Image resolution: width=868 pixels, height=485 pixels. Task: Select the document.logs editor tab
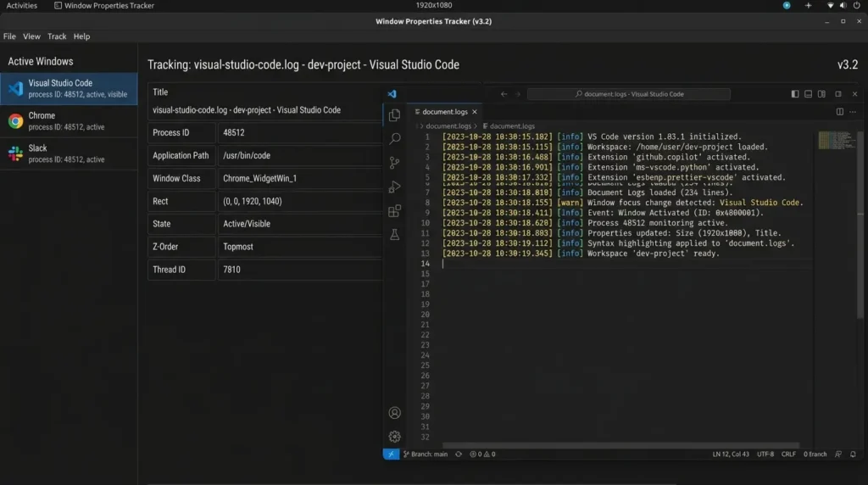tap(446, 112)
